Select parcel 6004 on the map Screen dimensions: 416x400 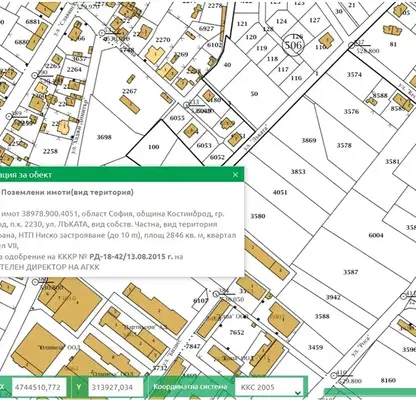[376, 235]
